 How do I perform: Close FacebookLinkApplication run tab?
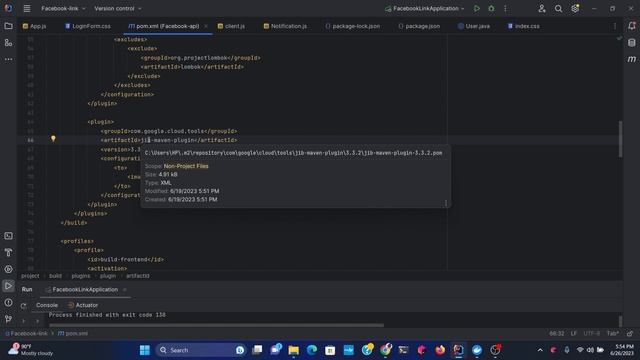124,290
